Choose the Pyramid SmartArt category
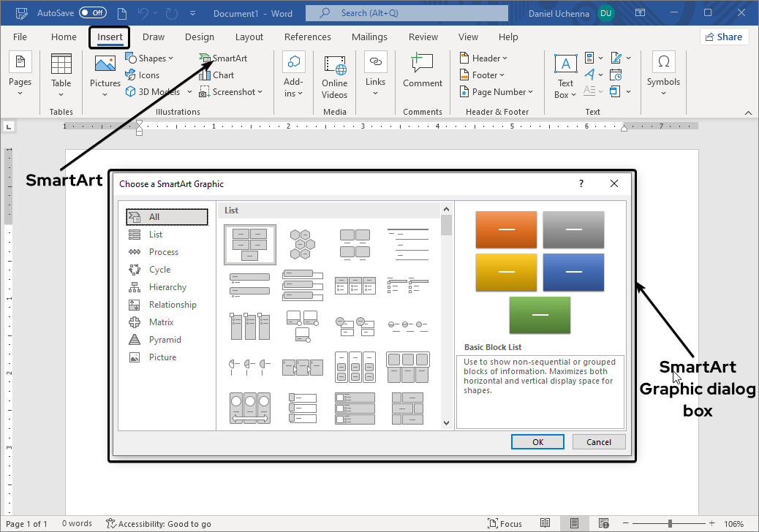The height and width of the screenshot is (532, 759). point(165,340)
